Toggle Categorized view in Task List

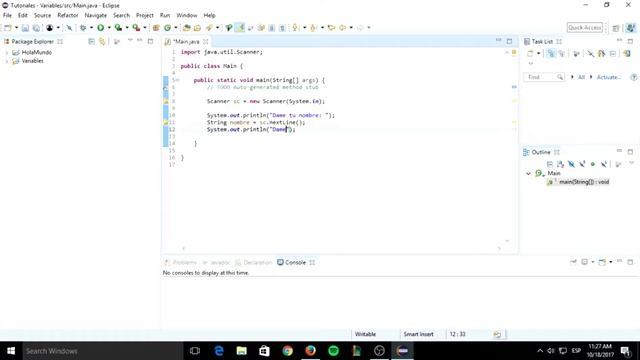tap(551, 53)
